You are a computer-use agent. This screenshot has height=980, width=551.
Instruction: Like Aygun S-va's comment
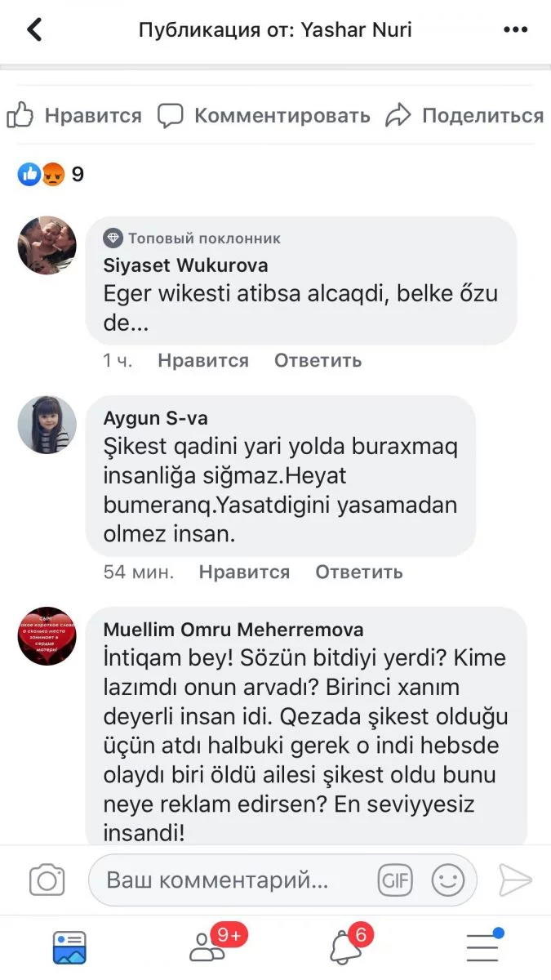click(244, 572)
